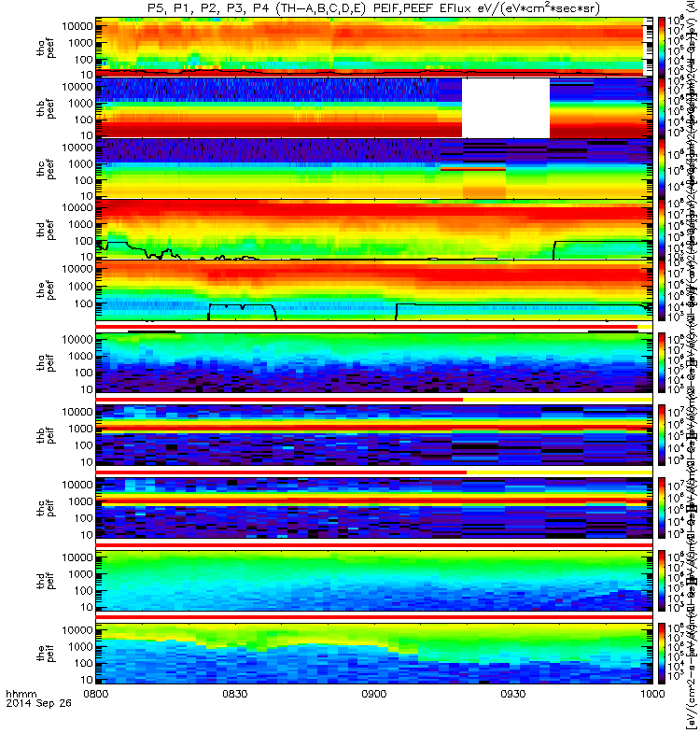Click the thc peif spectrogram panel
This screenshot has width=700, height=747.
(374, 508)
